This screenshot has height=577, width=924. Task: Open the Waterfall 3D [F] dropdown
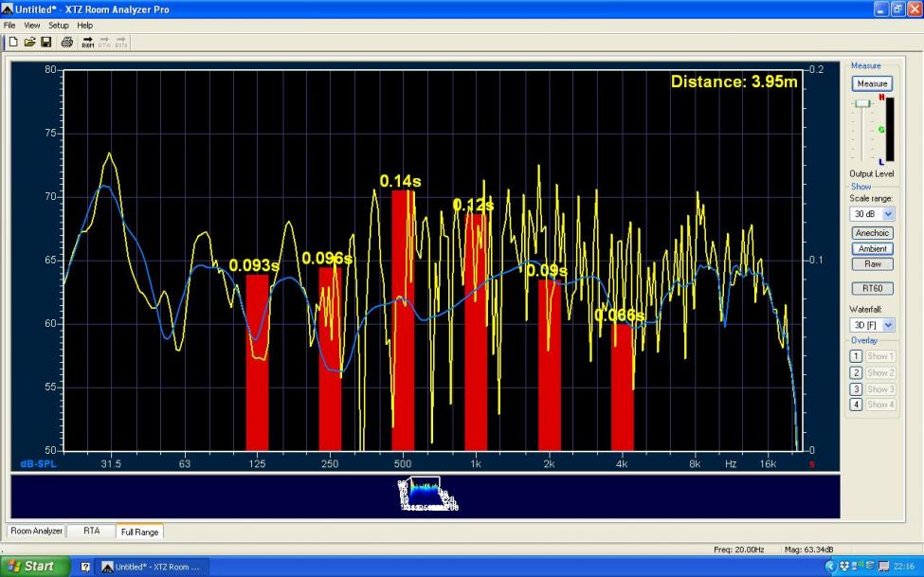click(872, 325)
